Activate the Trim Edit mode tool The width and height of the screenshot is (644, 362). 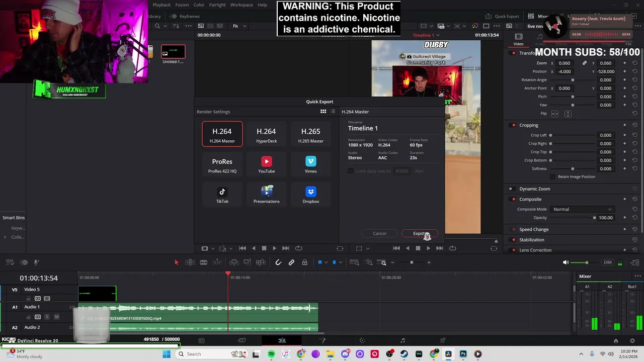[190, 262]
